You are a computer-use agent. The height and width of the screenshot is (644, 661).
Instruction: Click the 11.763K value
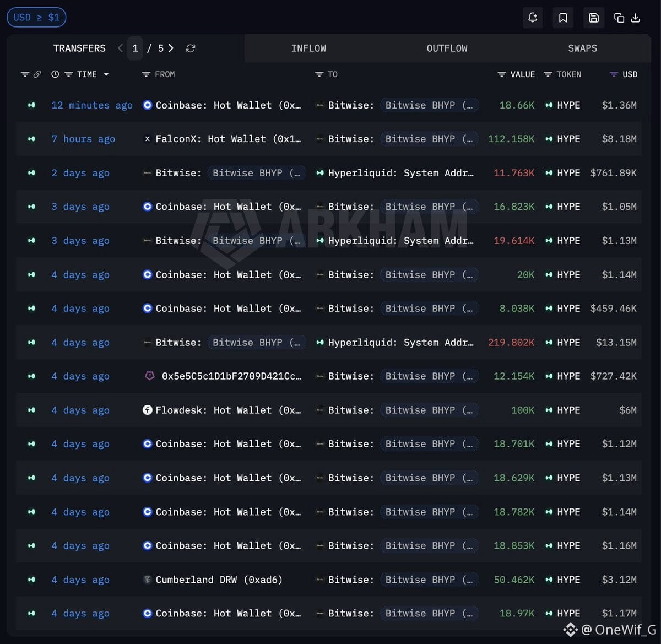coord(514,173)
